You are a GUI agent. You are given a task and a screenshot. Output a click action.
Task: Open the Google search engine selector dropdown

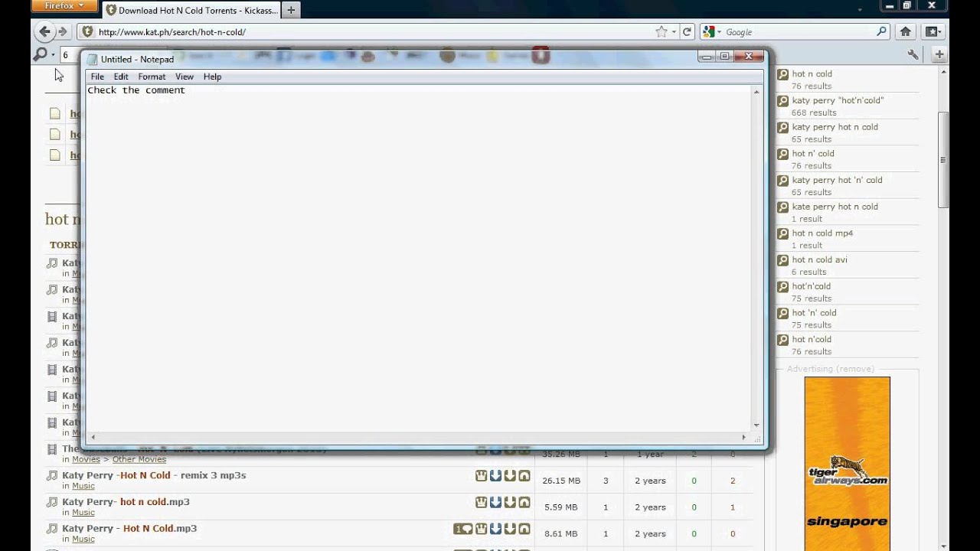click(x=711, y=32)
